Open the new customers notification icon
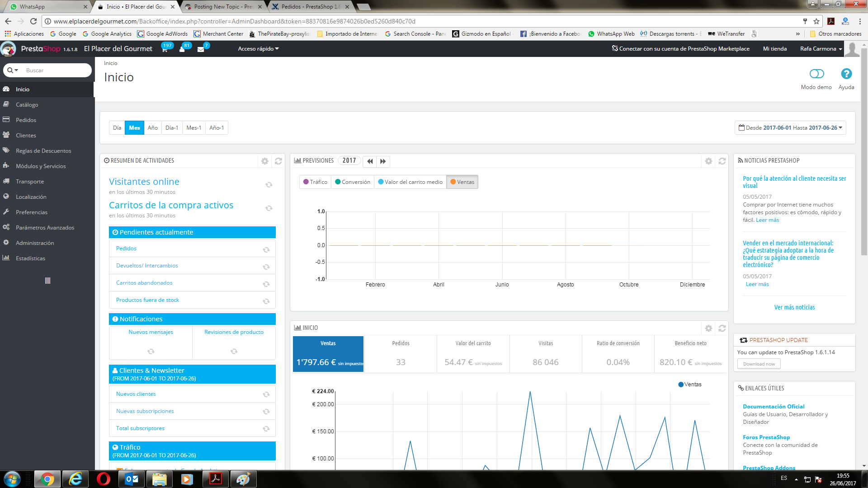 coord(182,49)
